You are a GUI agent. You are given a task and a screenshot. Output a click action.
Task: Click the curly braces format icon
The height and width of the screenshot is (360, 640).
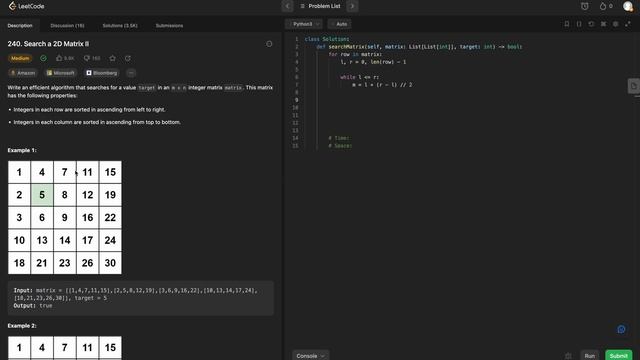(x=579, y=24)
